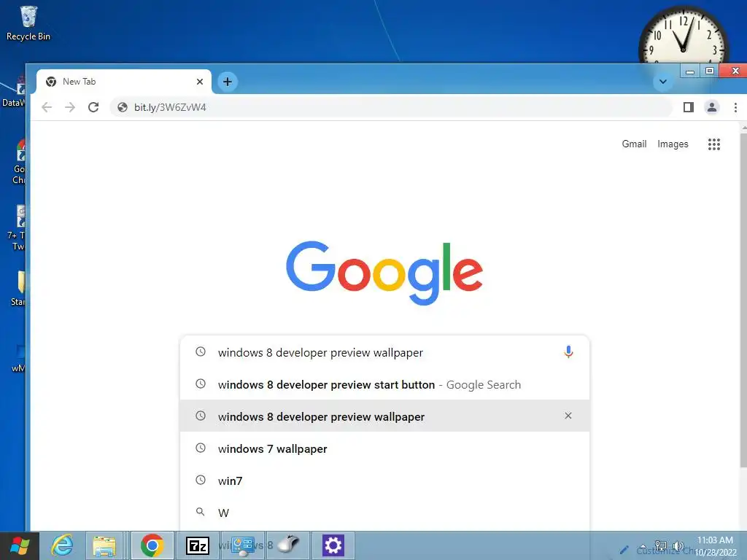747x560 pixels.
Task: Choose the highlighted windows 8 developer preview wallpaper suggestion
Action: click(x=384, y=416)
